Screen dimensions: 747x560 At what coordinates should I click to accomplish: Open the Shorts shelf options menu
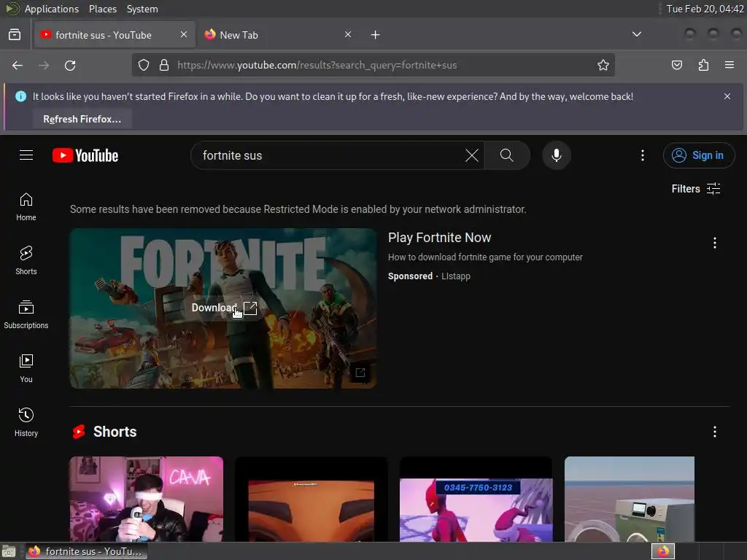[715, 432]
